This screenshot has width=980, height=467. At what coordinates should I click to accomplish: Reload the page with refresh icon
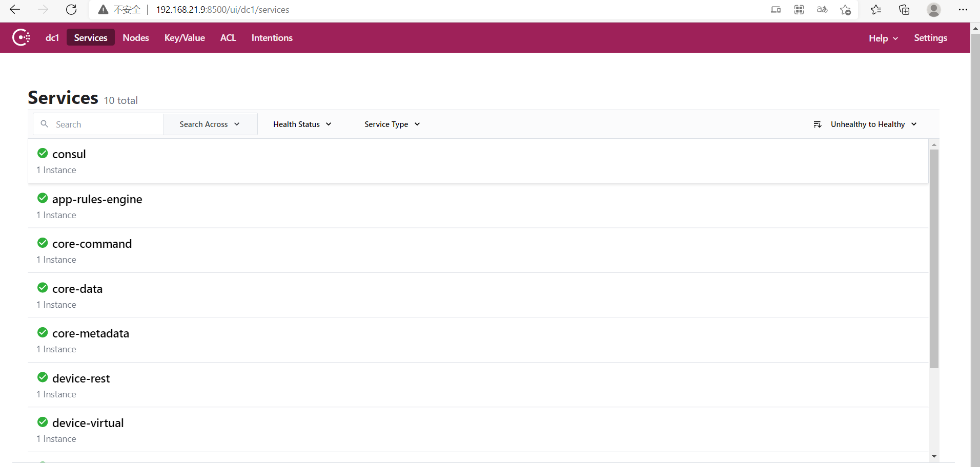point(71,9)
